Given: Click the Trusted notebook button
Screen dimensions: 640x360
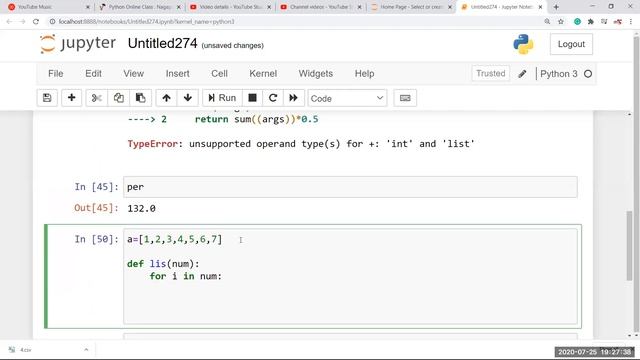Looking at the screenshot, I should click(491, 73).
